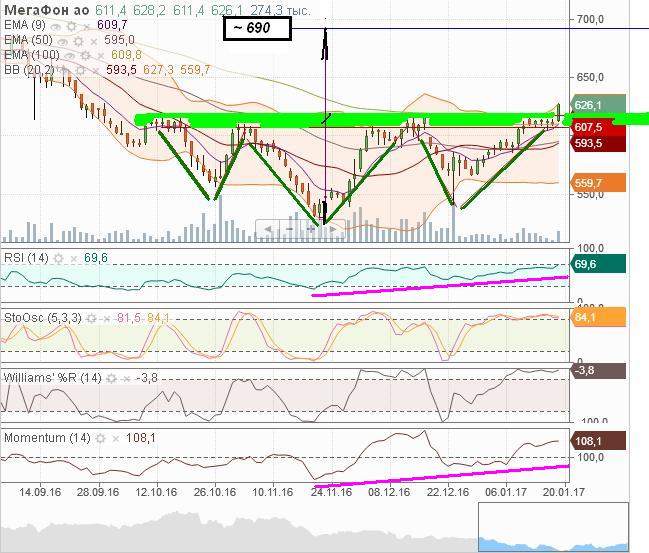Click the grey history area in overview navigator
Screen dimensions: 649x553
[239, 532]
